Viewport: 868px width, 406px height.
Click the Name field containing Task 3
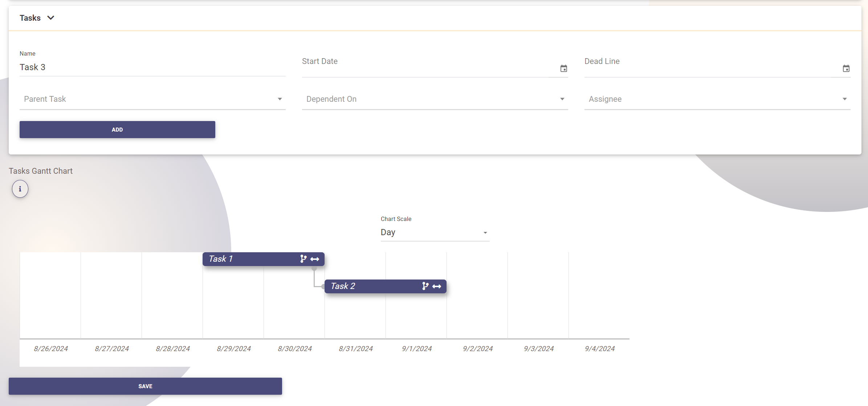click(152, 67)
